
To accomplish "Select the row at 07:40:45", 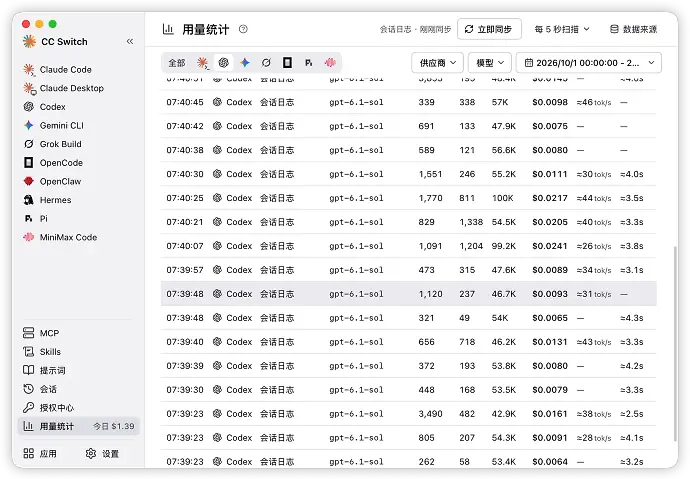I will [x=408, y=102].
